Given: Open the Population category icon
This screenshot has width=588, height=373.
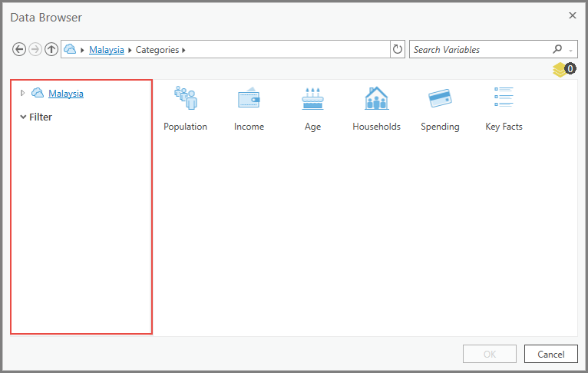Looking at the screenshot, I should (x=186, y=97).
